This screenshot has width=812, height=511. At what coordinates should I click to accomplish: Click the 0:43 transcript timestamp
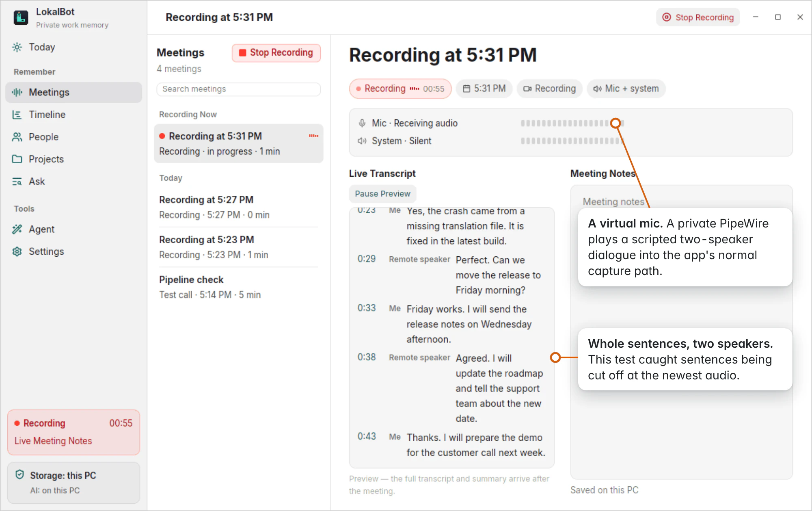click(x=367, y=437)
